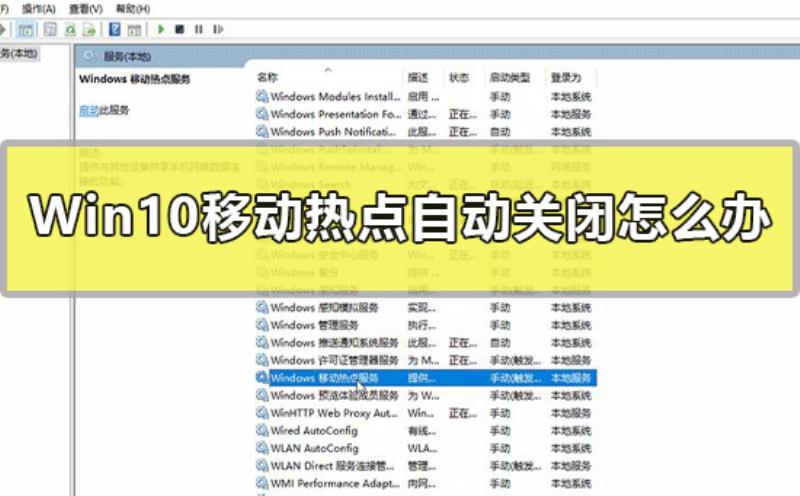Click gear icon of Windows 许可证管理器服务 row
This screenshot has width=800, height=496.
[262, 360]
